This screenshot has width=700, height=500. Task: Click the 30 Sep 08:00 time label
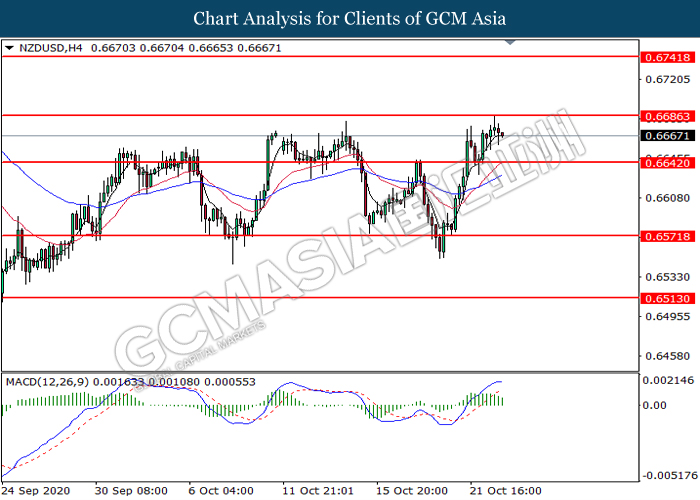(131, 491)
